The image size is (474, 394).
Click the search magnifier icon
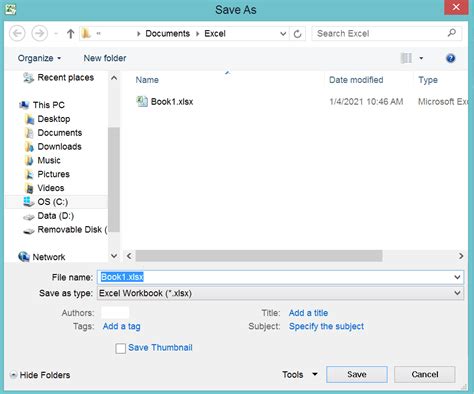coord(452,33)
